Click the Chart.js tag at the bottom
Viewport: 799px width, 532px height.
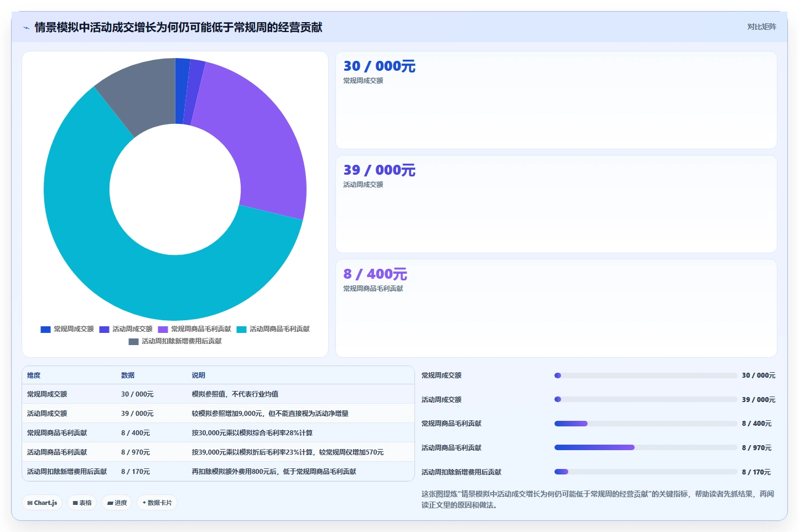point(42,503)
